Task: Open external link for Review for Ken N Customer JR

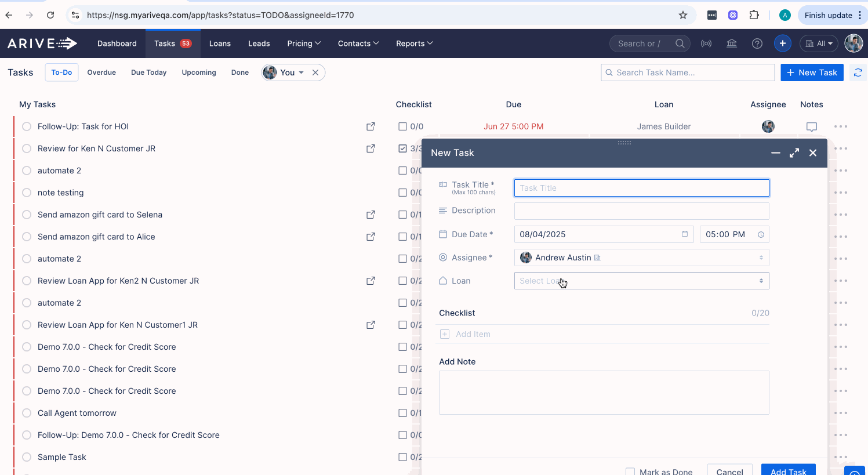Action: coord(371,148)
